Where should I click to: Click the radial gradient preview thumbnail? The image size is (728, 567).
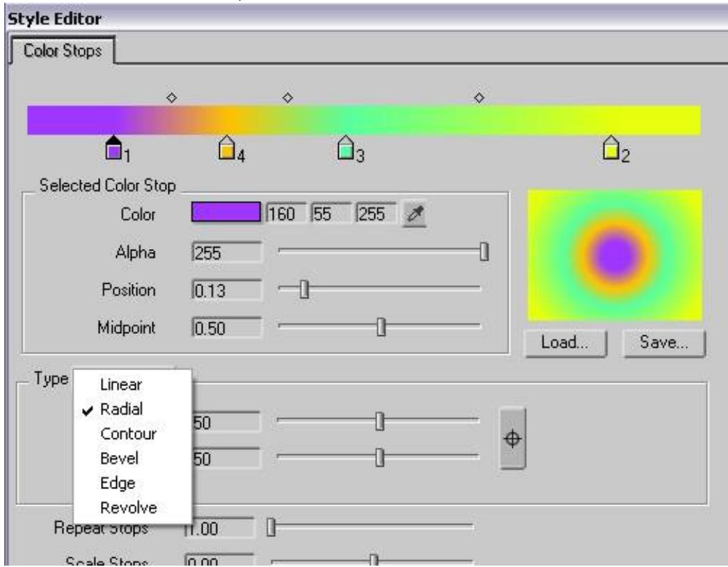615,255
